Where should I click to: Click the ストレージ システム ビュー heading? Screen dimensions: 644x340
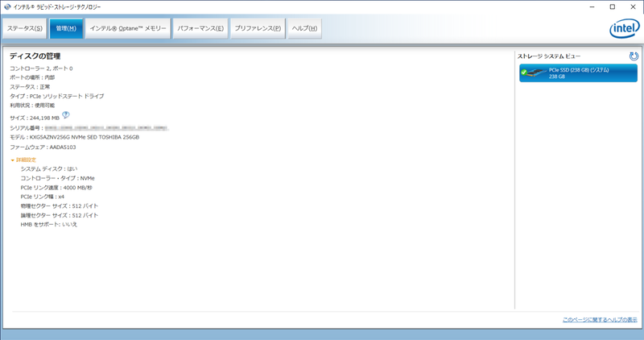click(549, 56)
